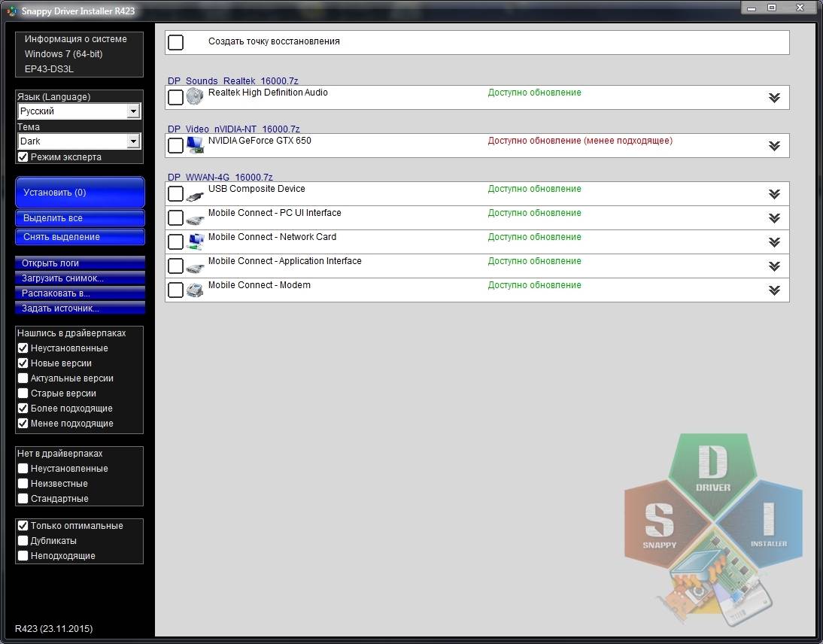
Task: Enable the Дубликаты option
Action: 23,541
